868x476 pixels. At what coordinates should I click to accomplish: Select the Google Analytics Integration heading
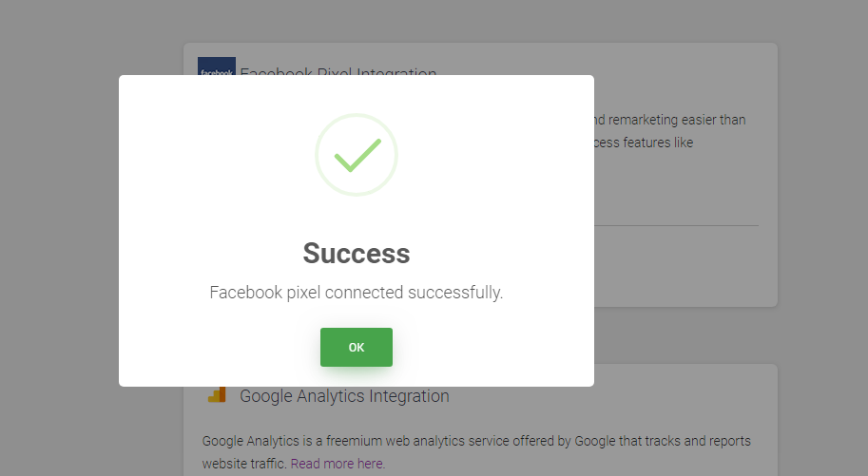pyautogui.click(x=344, y=396)
